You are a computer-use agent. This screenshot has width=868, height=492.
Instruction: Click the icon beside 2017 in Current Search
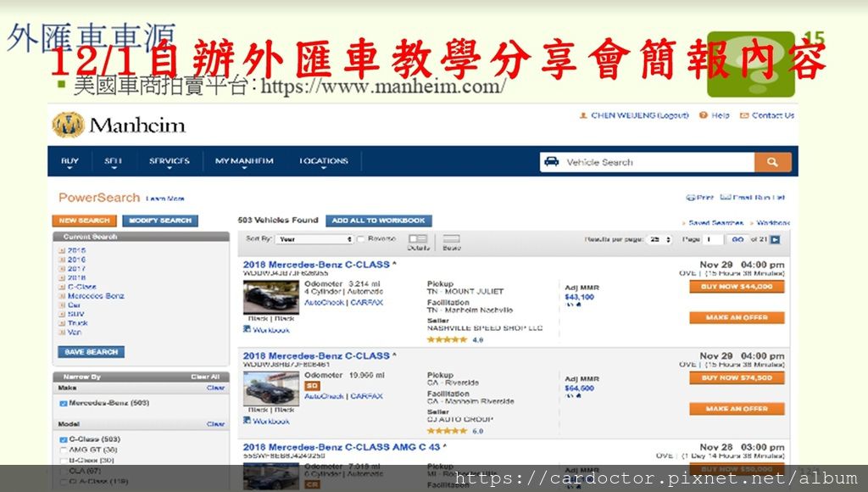(x=62, y=269)
